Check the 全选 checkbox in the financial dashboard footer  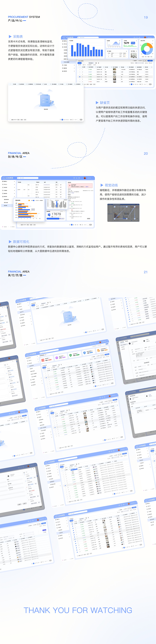click(19, 225)
